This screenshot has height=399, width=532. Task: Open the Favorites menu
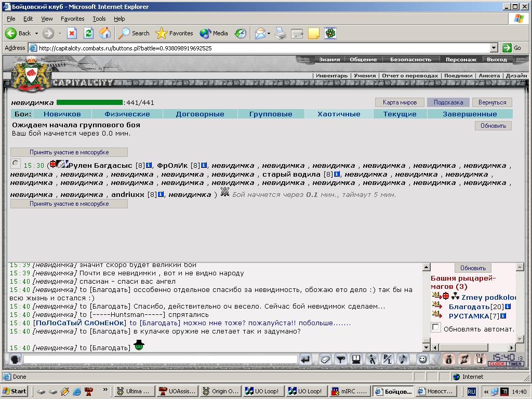click(x=72, y=19)
